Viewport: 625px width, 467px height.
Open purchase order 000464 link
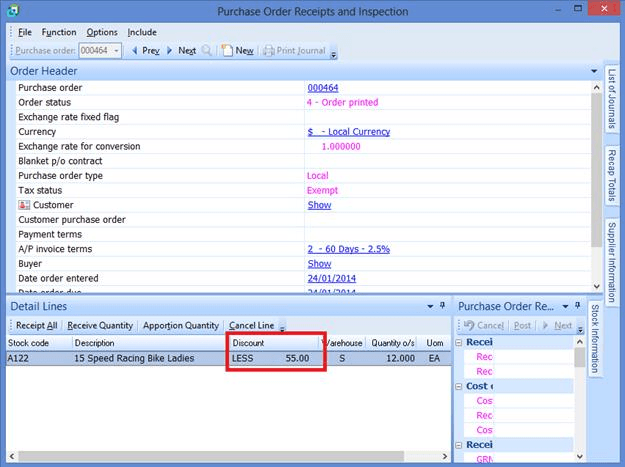[322, 88]
